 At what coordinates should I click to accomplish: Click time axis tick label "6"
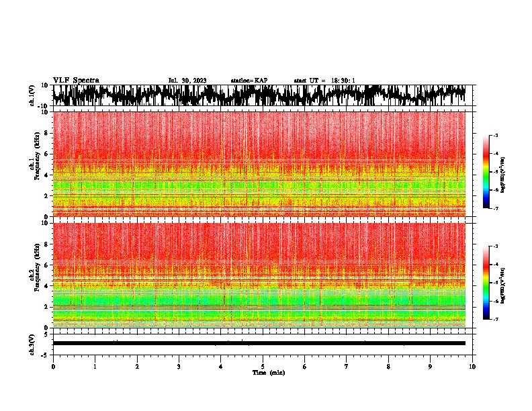[305, 367]
